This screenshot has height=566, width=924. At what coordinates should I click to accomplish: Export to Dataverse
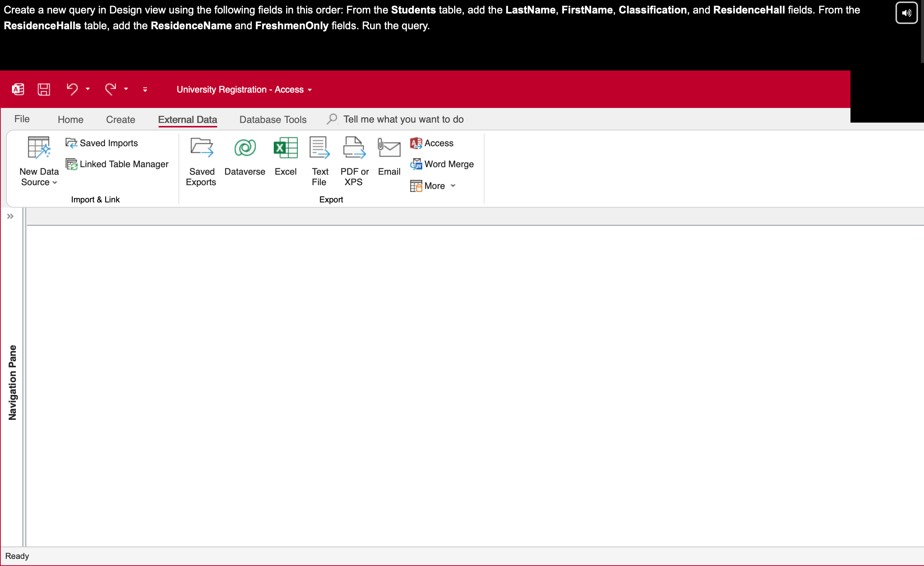coord(244,156)
